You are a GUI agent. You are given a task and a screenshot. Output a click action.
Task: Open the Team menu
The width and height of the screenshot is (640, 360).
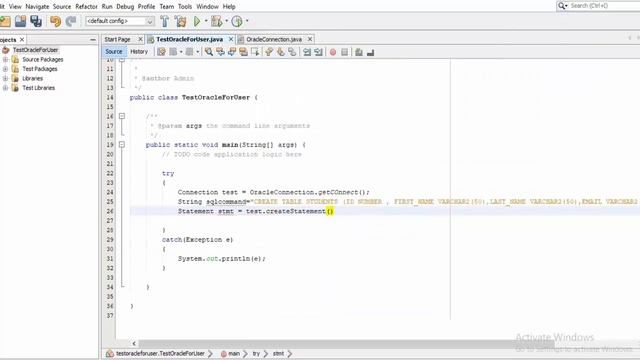[167, 7]
